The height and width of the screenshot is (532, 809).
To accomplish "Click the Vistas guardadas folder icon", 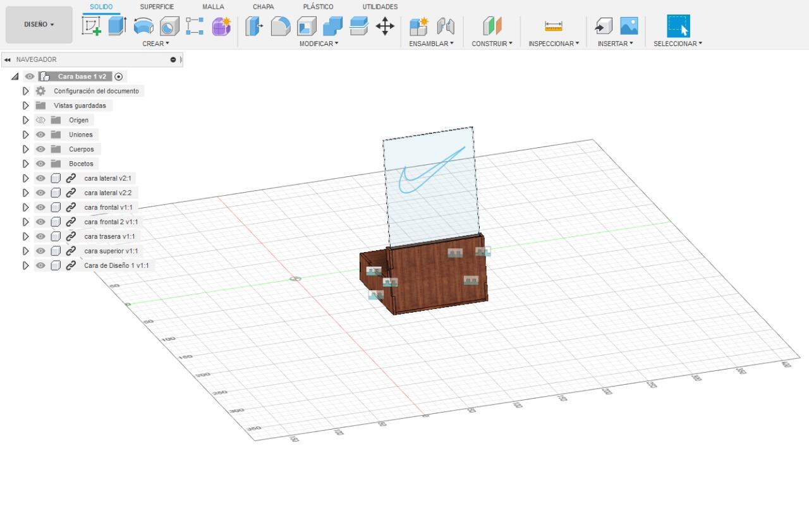I will [x=40, y=106].
